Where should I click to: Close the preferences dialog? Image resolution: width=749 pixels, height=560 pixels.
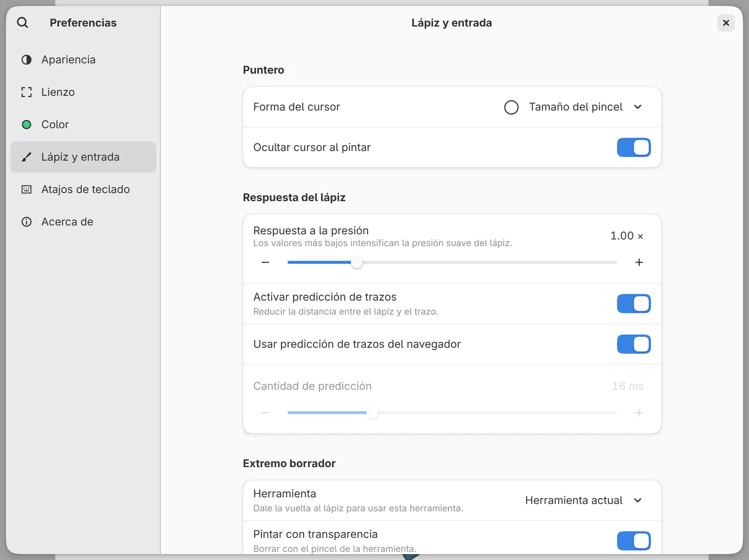click(x=726, y=23)
